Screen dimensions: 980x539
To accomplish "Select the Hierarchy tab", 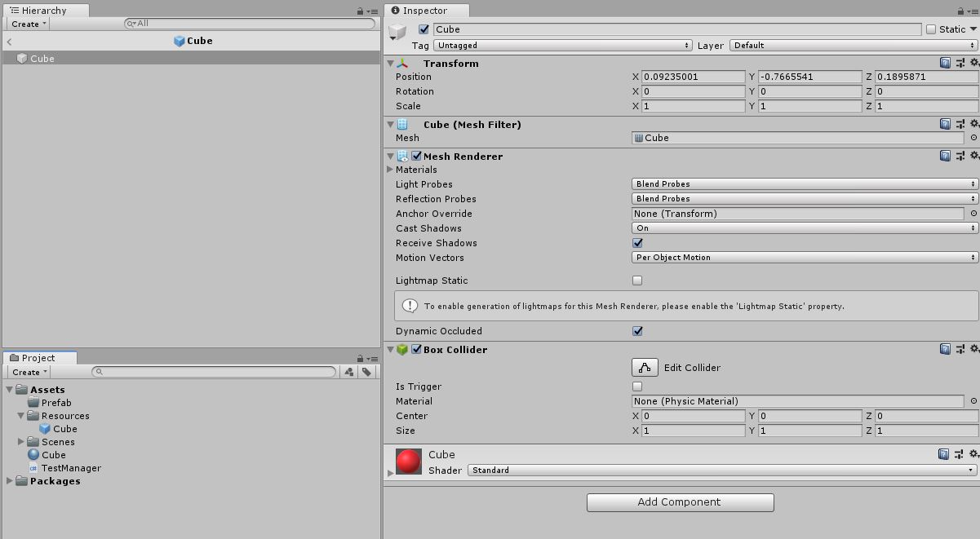I will point(44,11).
